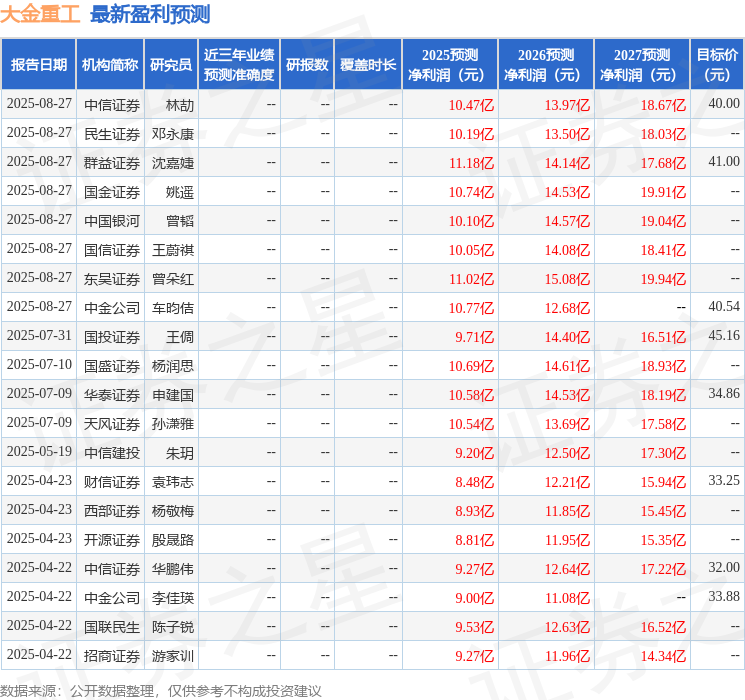Screen dimensions: 745x700
Task: Click the 东吴证券 institution cell
Action: [x=112, y=279]
